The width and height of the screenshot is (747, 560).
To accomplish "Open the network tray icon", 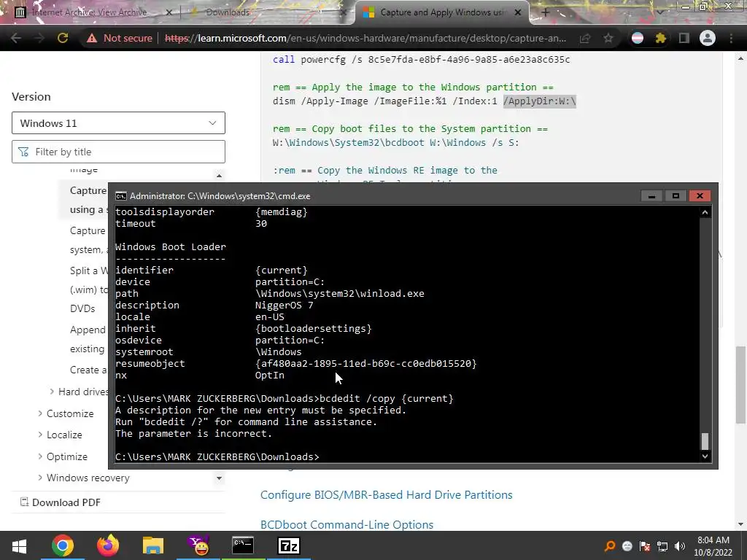I will (662, 546).
